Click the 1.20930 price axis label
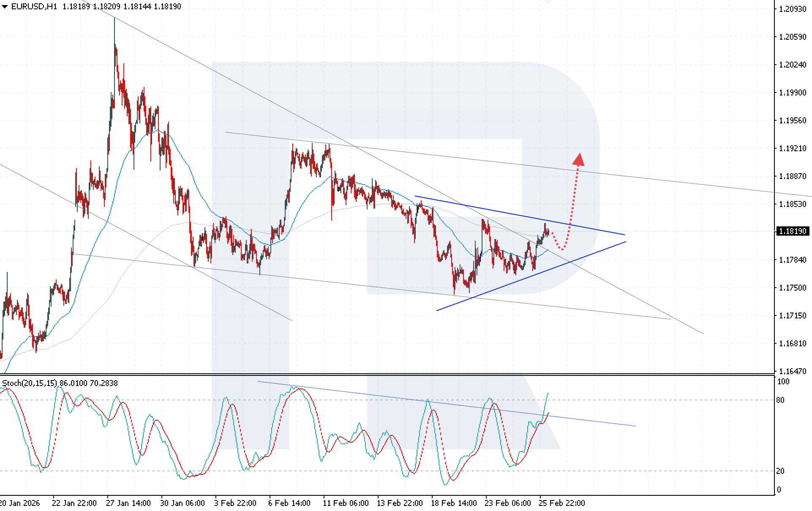The width and height of the screenshot is (812, 511). click(793, 9)
